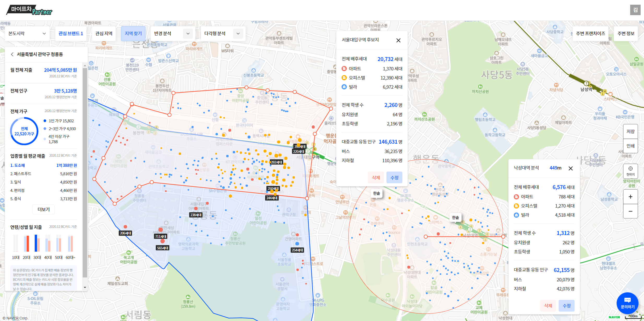644x321 pixels.
Task: Open the 문의하기 chat bubble
Action: tap(627, 303)
